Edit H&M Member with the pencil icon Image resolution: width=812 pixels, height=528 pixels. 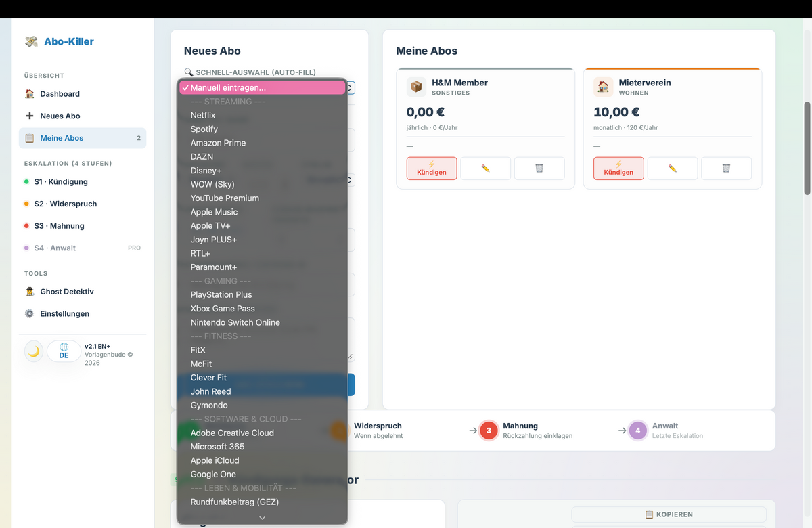[485, 169]
